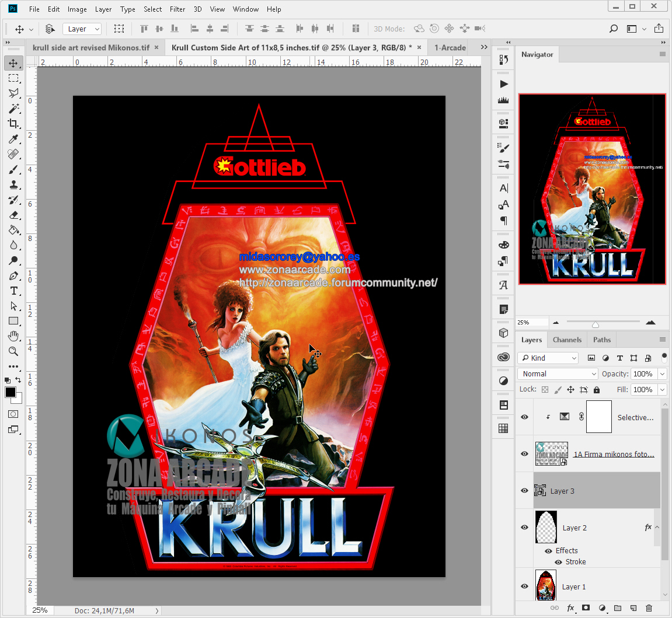
Task: Click the zoom out button in the Navigator
Action: click(x=556, y=322)
